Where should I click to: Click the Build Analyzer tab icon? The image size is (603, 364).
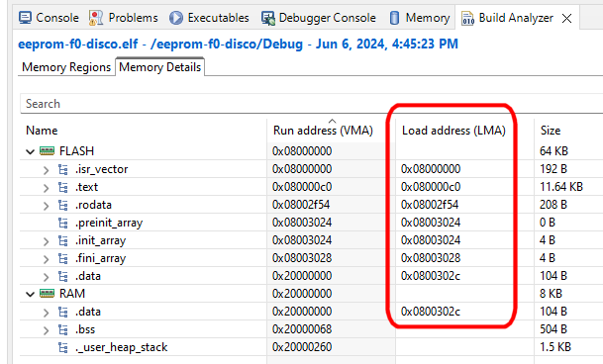467,18
